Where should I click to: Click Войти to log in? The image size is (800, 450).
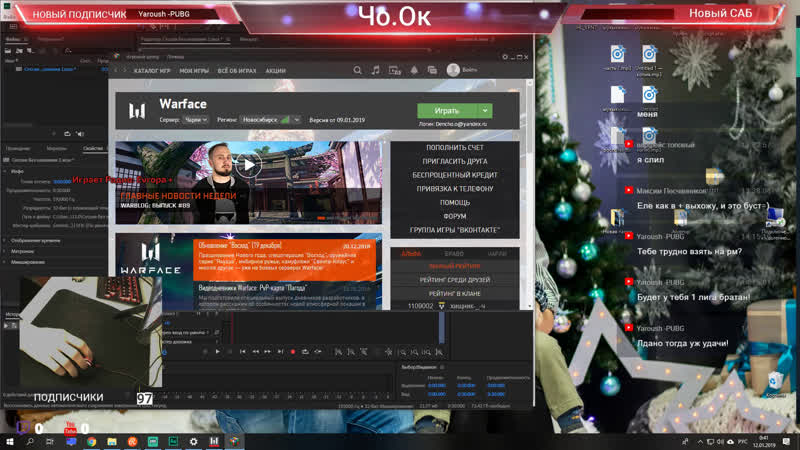tap(470, 70)
